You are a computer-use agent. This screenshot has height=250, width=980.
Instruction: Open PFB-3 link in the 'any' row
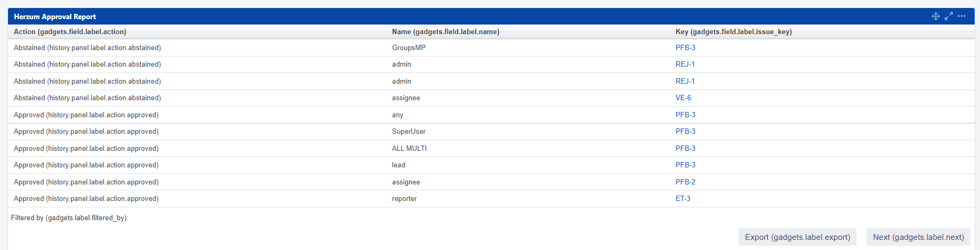pyautogui.click(x=685, y=115)
